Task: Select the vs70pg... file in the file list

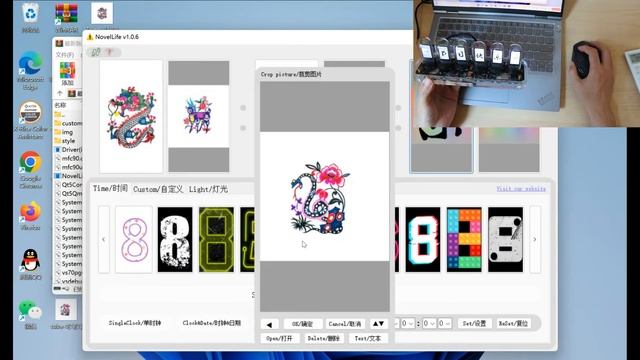Action: [x=68, y=272]
